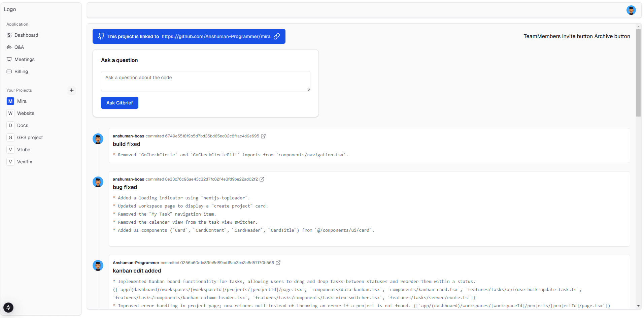Image resolution: width=644 pixels, height=318 pixels.
Task: Open commit hash 8e33c76c96ae43c32d7fc82f4e3fd9be22ad02f2
Action: click(211, 179)
